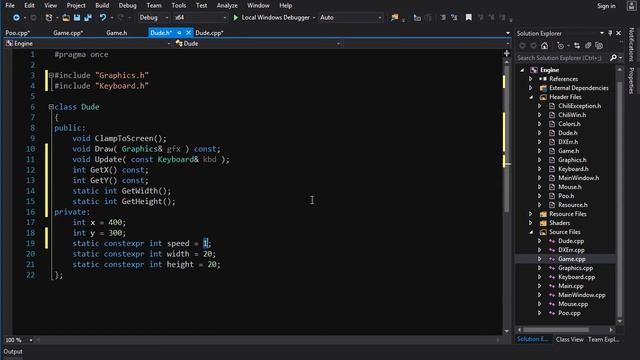This screenshot has height=360, width=640.
Task: Click the Open File folder icon
Action: point(66,18)
